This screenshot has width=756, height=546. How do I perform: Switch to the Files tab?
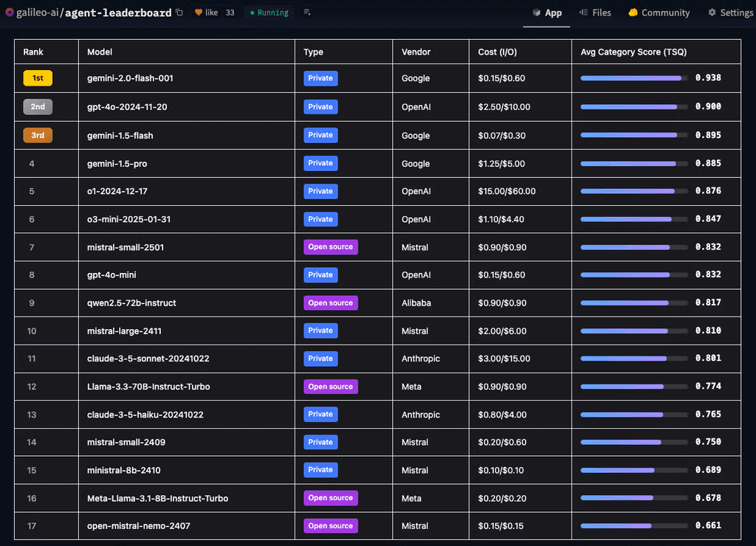click(595, 13)
